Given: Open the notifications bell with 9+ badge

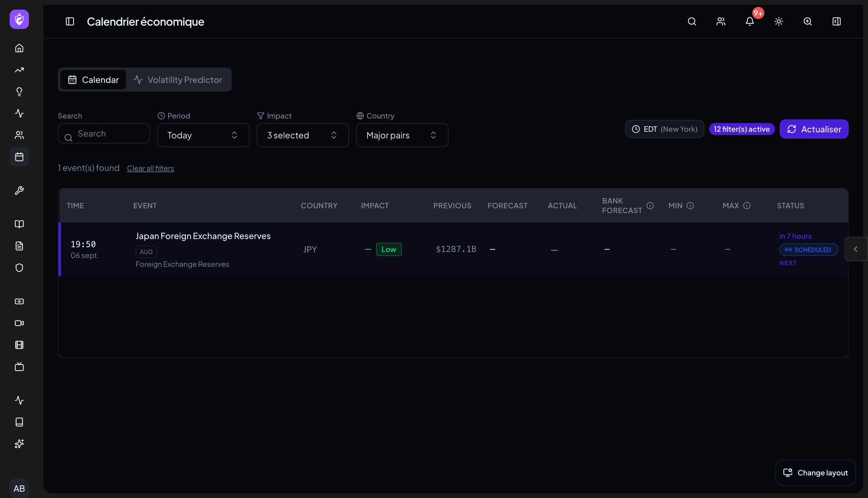Looking at the screenshot, I should pyautogui.click(x=750, y=21).
